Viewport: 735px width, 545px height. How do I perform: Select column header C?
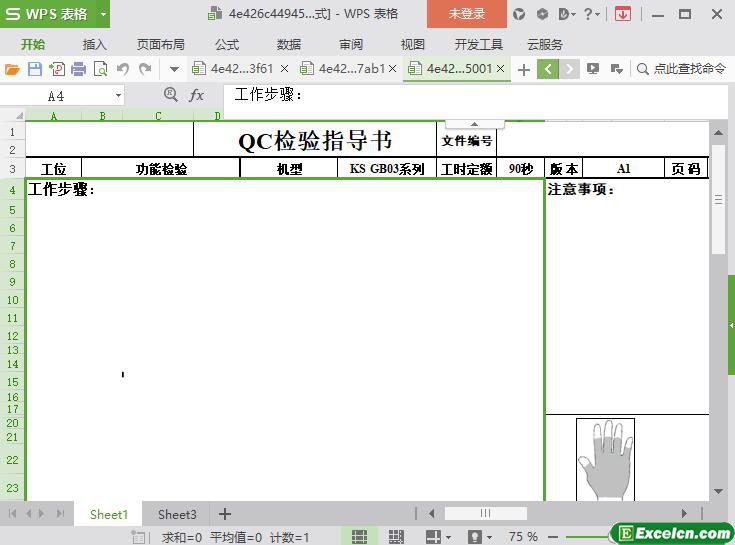[158, 116]
